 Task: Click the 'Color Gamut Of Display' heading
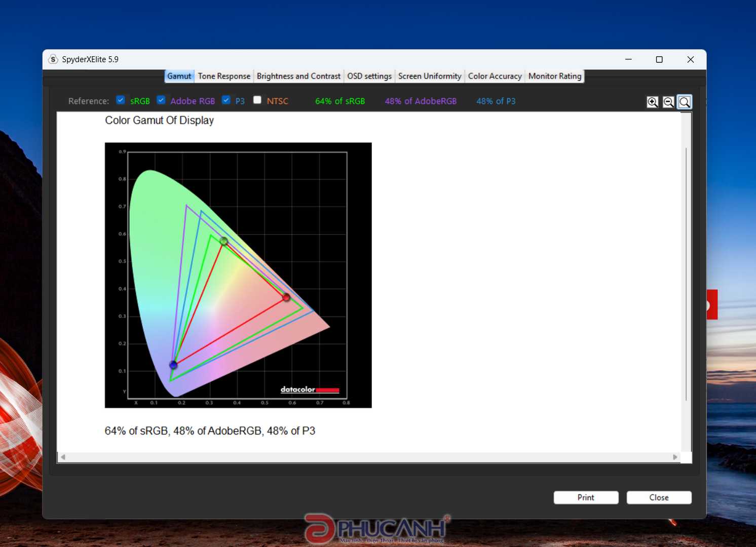[159, 121]
